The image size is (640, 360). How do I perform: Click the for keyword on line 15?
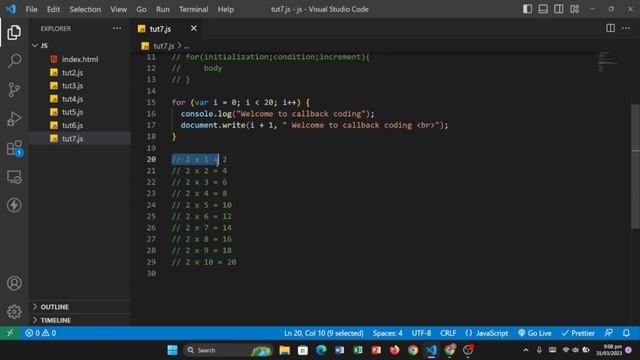pyautogui.click(x=178, y=102)
